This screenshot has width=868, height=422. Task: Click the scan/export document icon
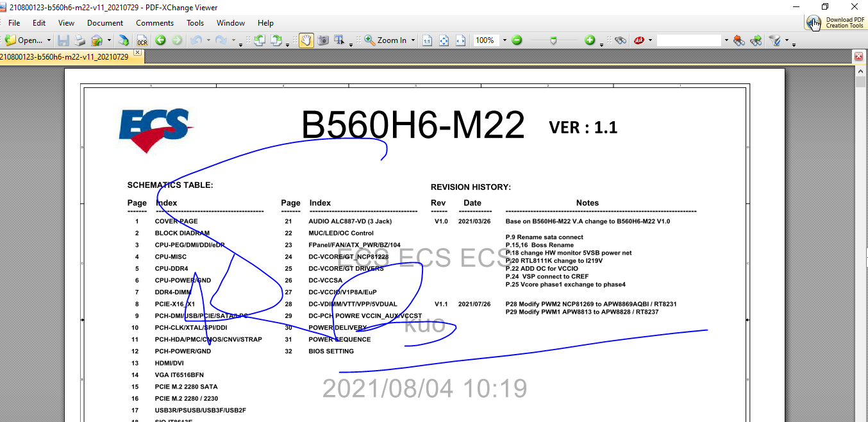124,40
